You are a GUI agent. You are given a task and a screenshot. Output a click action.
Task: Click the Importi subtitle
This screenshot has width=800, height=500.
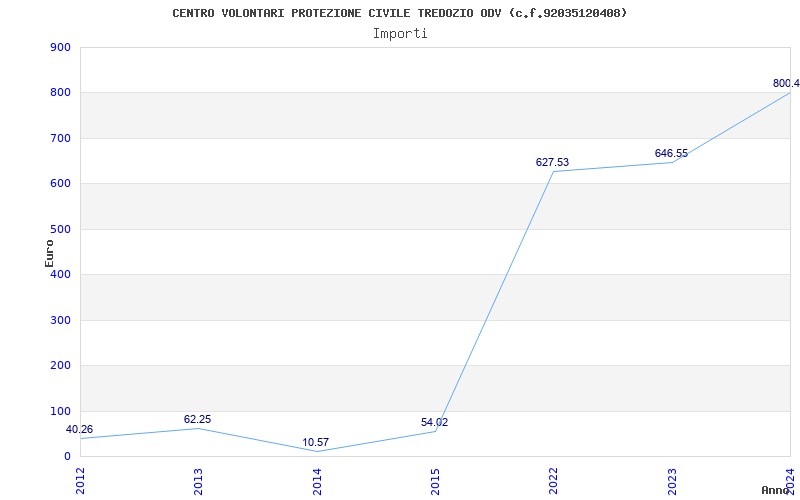point(400,34)
